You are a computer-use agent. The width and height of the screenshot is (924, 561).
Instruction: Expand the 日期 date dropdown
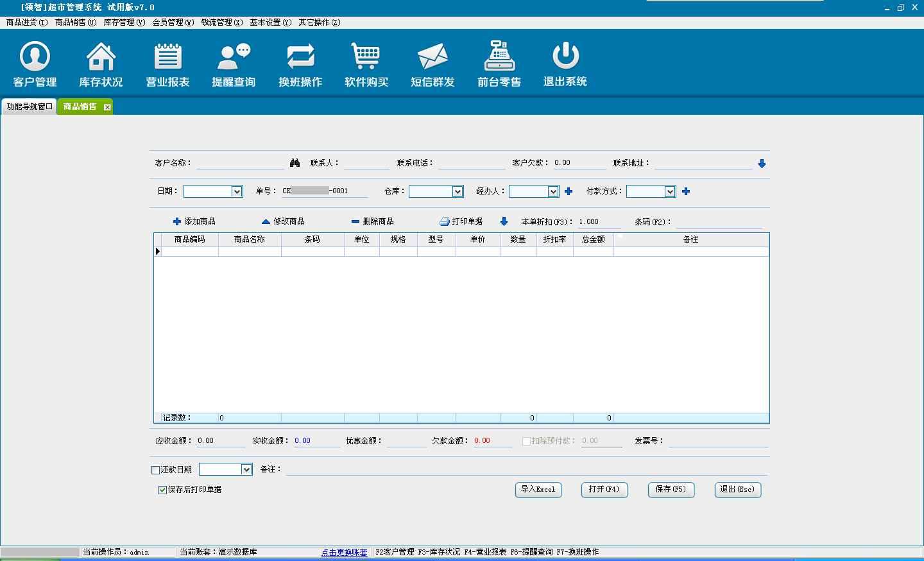pos(237,191)
